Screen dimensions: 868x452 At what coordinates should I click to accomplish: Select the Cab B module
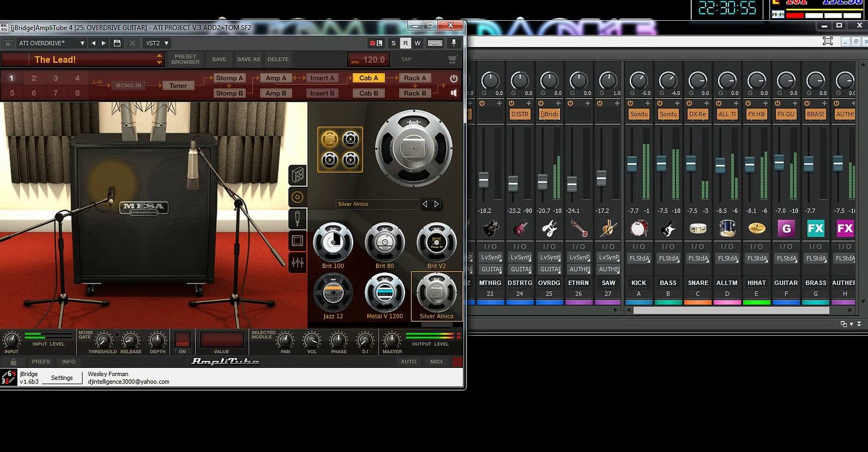click(x=369, y=93)
